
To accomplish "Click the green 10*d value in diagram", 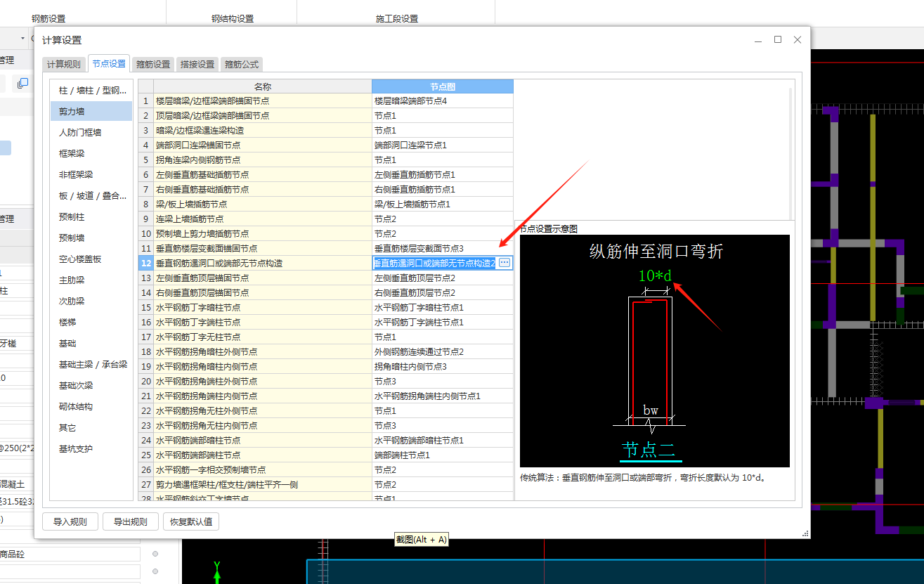I will tap(656, 275).
